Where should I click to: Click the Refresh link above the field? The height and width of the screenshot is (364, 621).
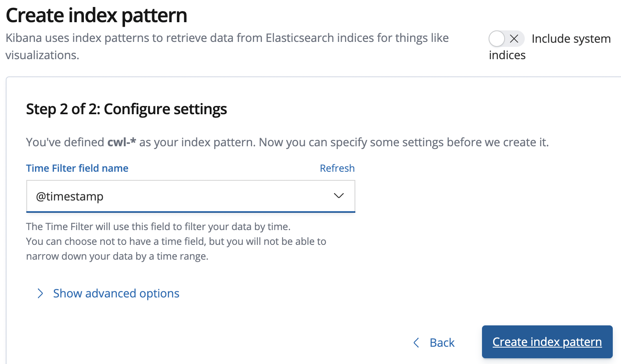337,168
